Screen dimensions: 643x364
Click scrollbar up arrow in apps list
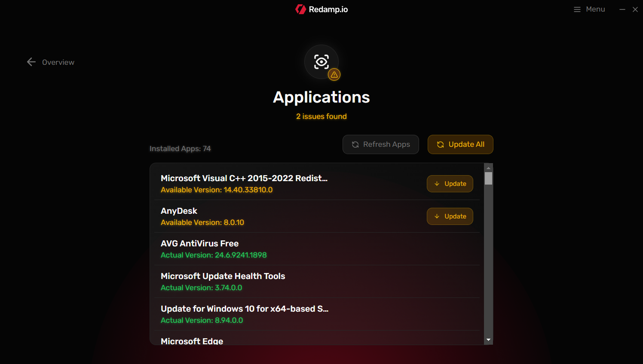488,168
